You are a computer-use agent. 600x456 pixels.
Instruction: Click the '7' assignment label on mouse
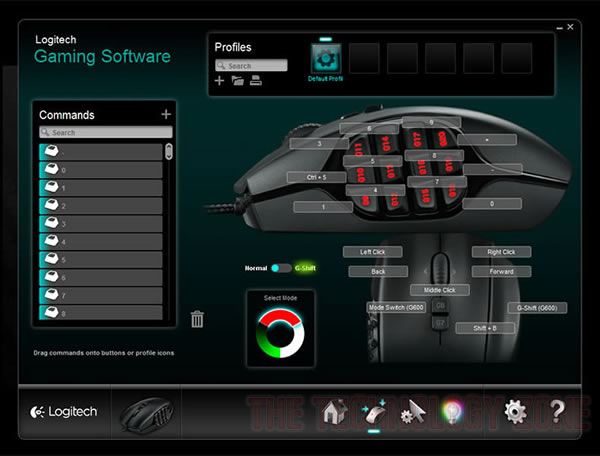coord(437,181)
